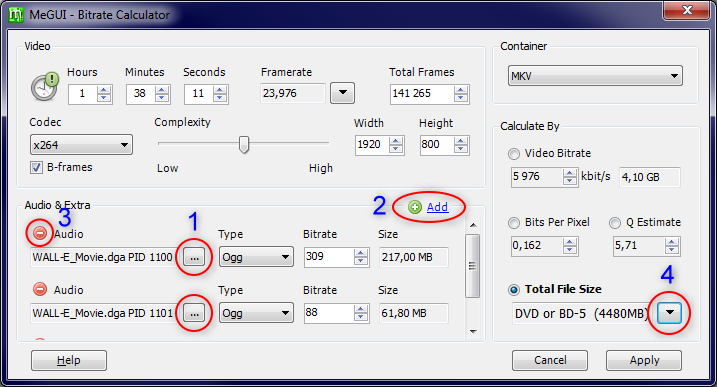
Task: Click the Add link in Audio & Extra
Action: tap(437, 207)
